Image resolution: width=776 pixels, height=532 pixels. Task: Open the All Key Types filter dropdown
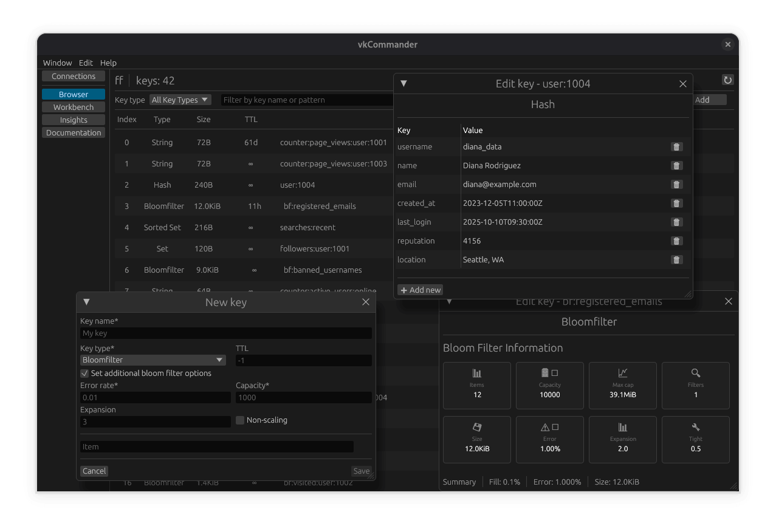pos(180,100)
